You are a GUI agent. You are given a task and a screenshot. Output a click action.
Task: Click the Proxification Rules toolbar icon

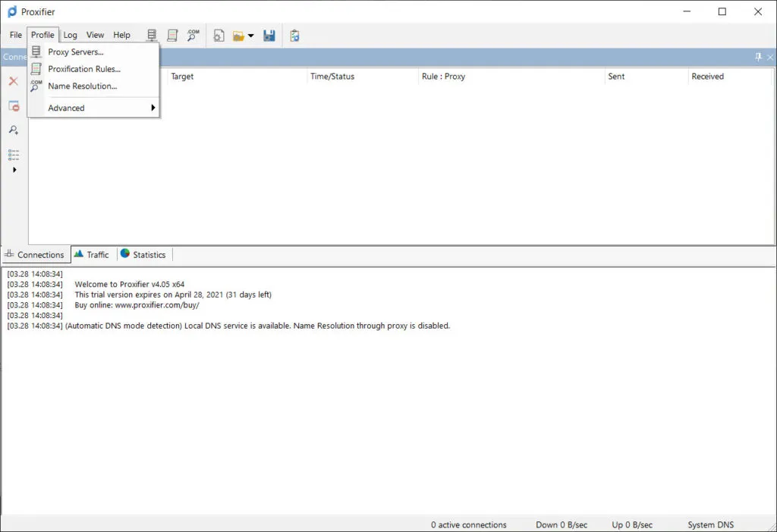(172, 35)
